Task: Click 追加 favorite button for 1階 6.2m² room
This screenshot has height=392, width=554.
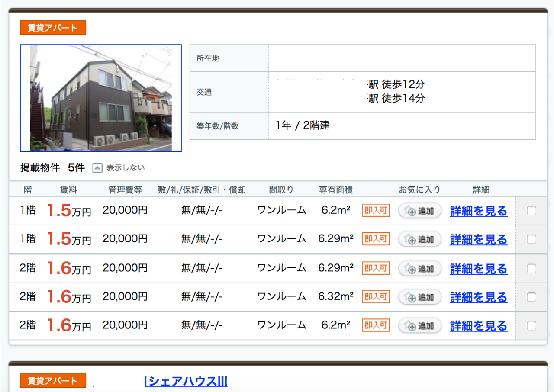Action: [x=420, y=211]
